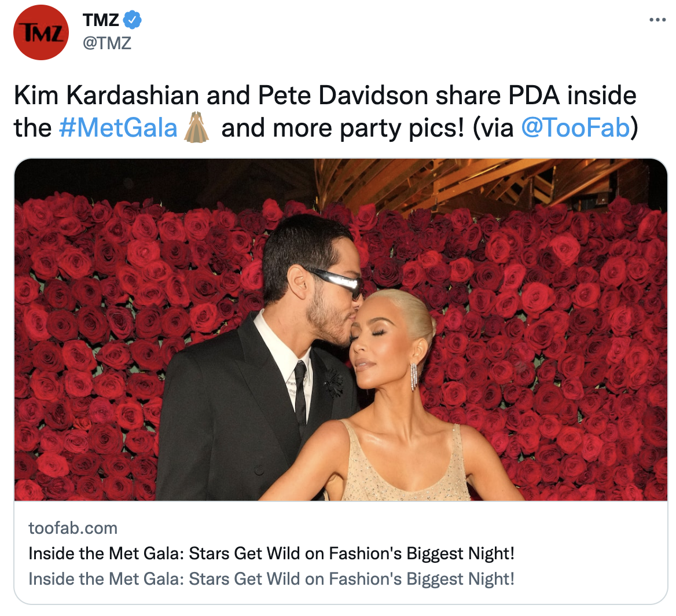Click the words 'and more party pics!'
Image resolution: width=676 pixels, height=616 pixels.
tap(343, 128)
